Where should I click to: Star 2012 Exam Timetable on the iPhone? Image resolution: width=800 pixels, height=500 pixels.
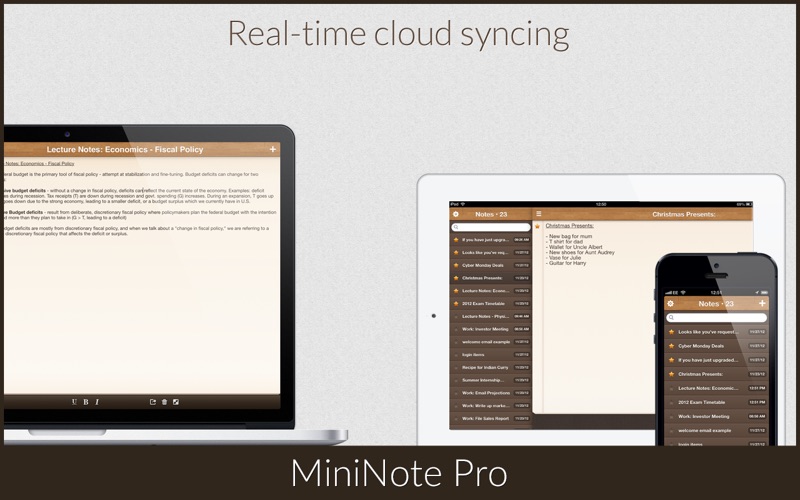point(671,403)
